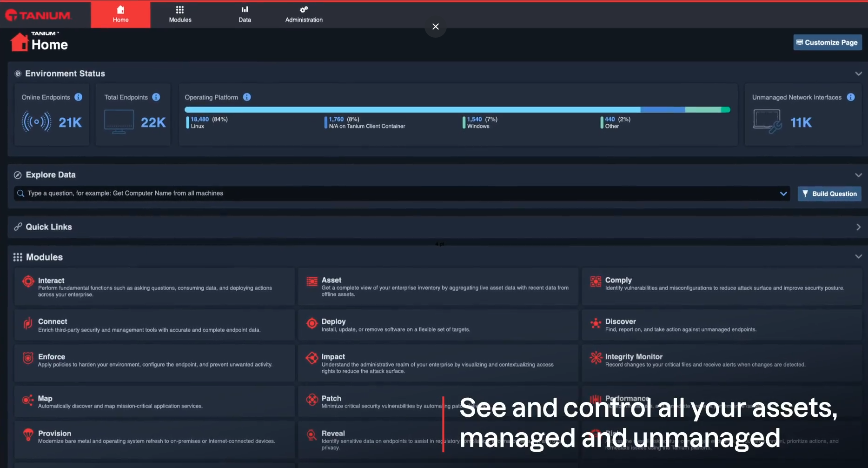
Task: Select the 18,480 Linux legend entry
Action: tap(207, 122)
